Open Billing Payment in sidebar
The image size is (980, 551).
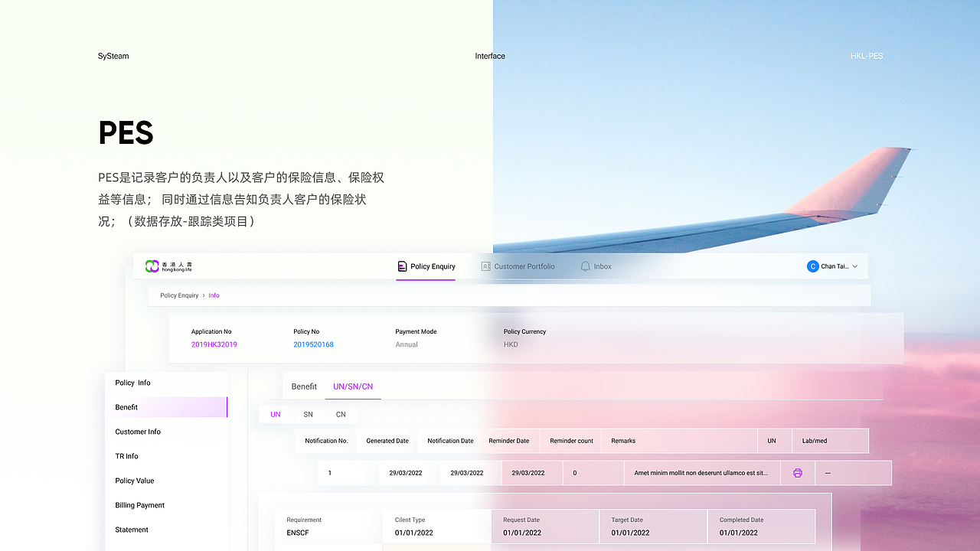point(166,505)
